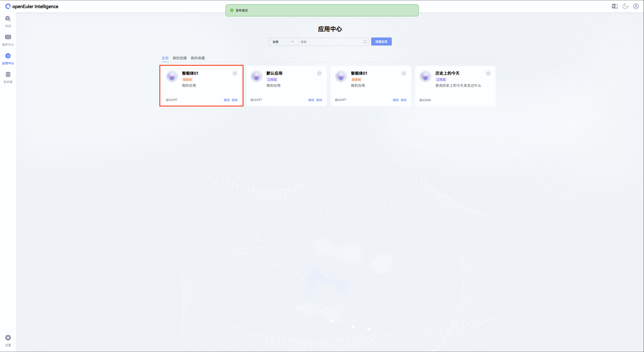Click 编辑 on the 默认应用 card
The width and height of the screenshot is (644, 352).
(311, 100)
